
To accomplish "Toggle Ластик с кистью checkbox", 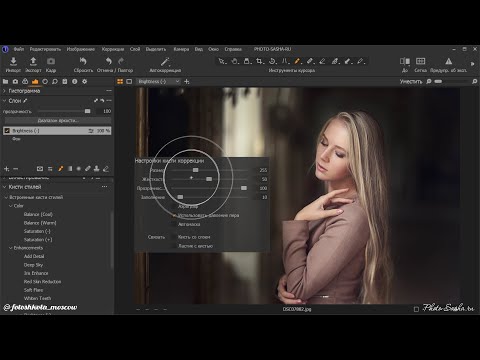I will coord(174,246).
